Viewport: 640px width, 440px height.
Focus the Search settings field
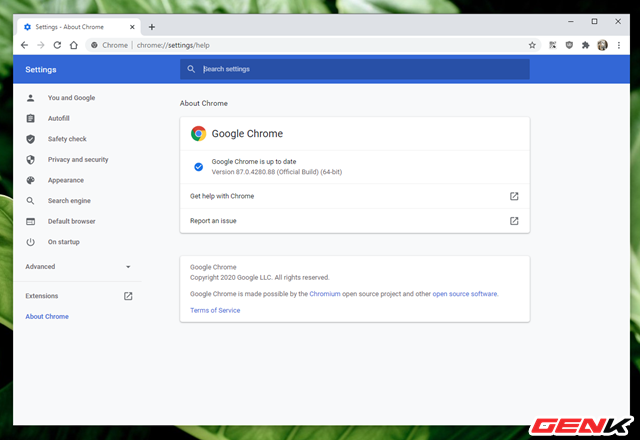click(355, 69)
